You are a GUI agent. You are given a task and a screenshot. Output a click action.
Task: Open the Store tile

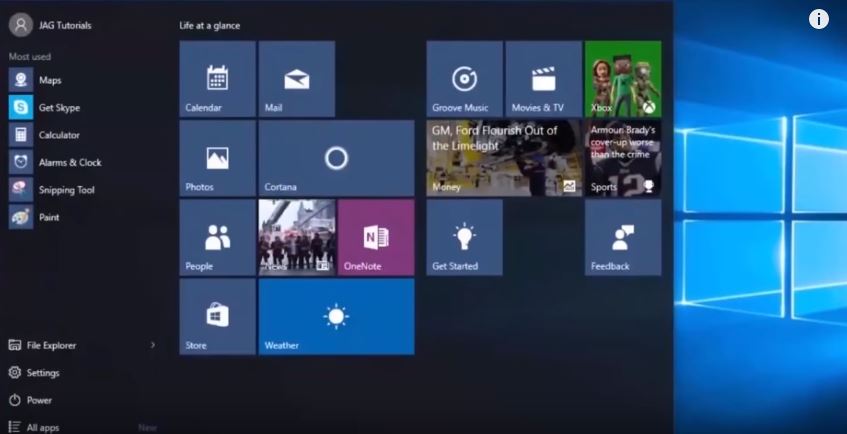[x=217, y=316]
